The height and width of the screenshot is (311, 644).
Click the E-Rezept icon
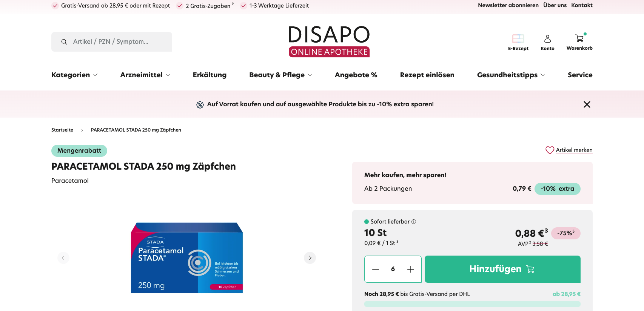pos(518,38)
